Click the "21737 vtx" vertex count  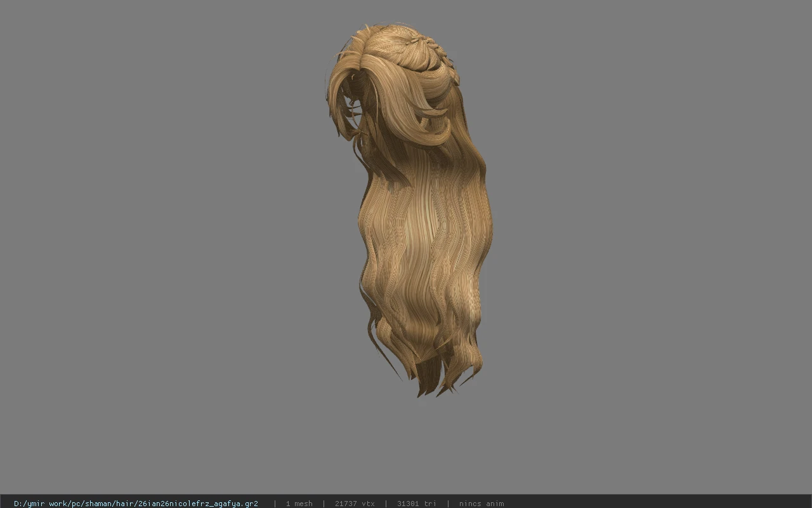tap(355, 504)
